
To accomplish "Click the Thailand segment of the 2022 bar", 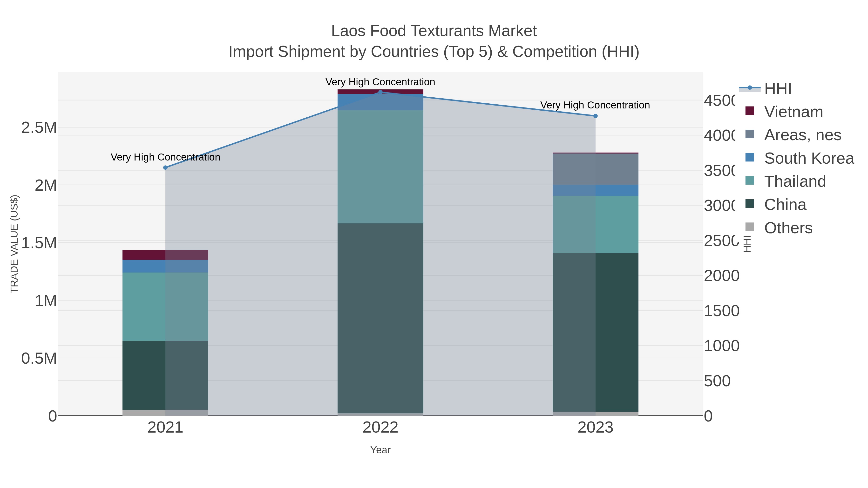I will (x=380, y=167).
